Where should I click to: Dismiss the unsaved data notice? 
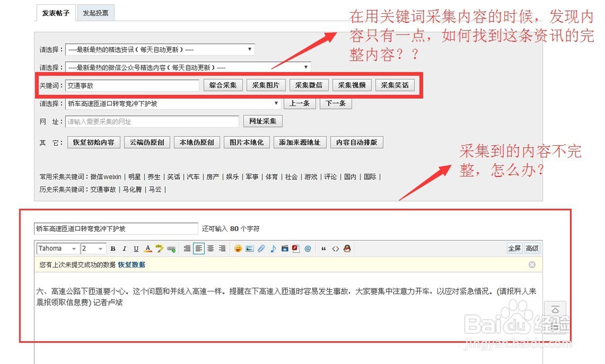(532, 264)
